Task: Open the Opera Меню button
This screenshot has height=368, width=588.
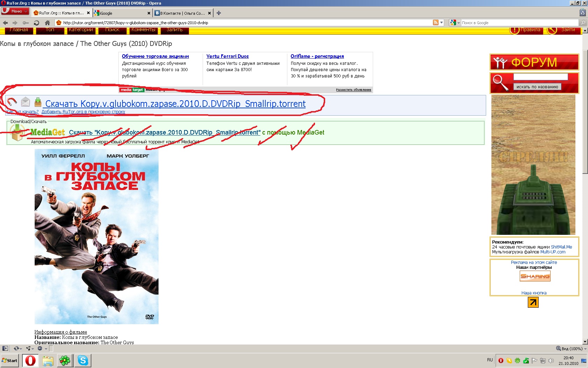Action: click(x=15, y=11)
